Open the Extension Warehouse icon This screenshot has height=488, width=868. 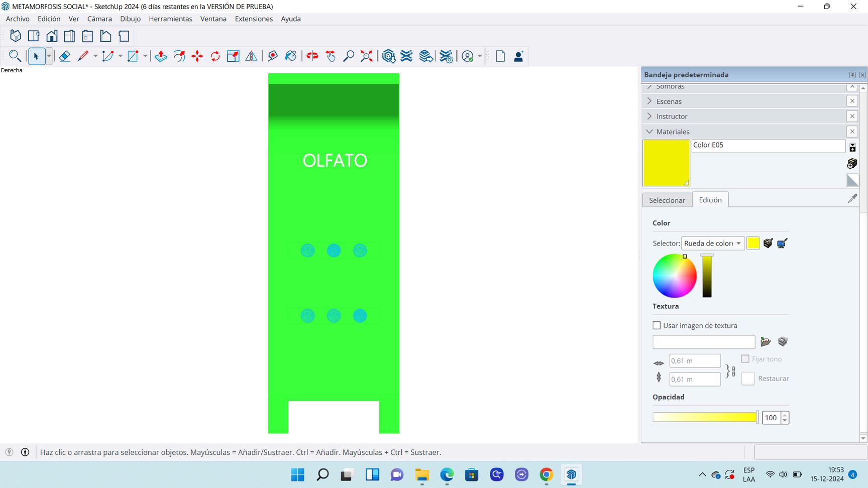point(407,56)
